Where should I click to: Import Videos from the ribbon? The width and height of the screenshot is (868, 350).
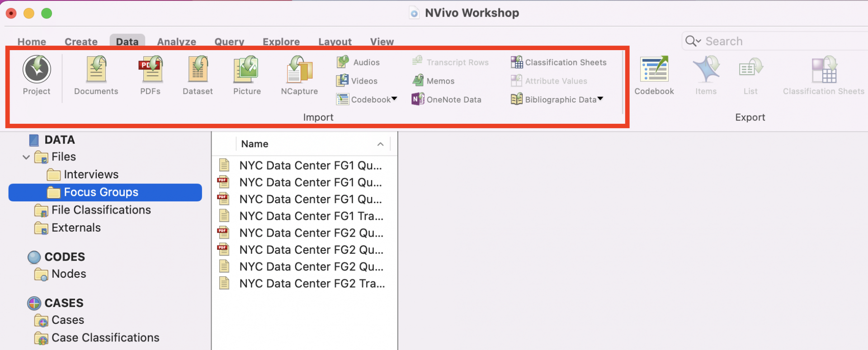(x=357, y=81)
